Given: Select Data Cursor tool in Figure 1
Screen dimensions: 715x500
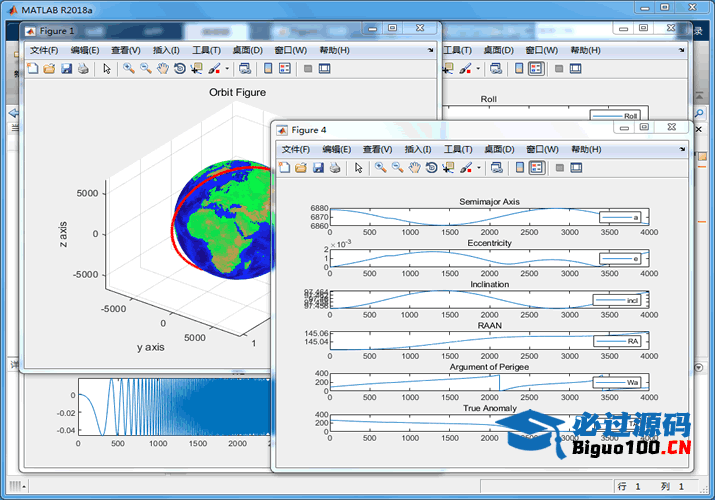Looking at the screenshot, I should coord(197,69).
